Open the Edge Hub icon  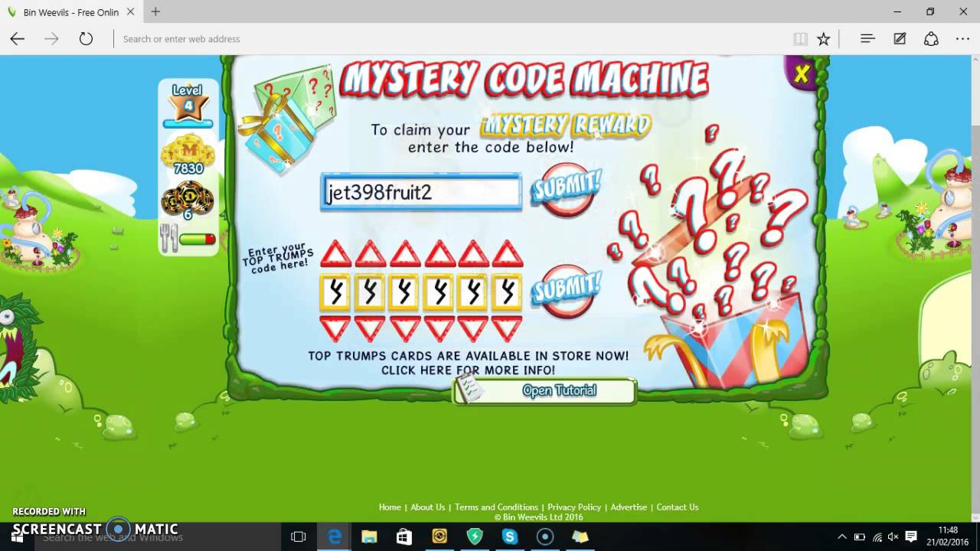pos(867,39)
